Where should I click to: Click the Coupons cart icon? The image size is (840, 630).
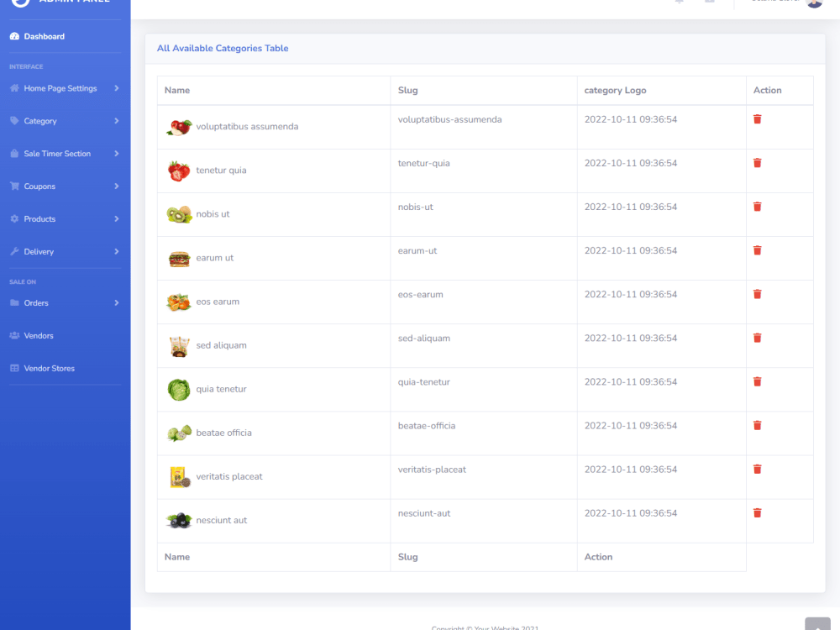(x=14, y=186)
